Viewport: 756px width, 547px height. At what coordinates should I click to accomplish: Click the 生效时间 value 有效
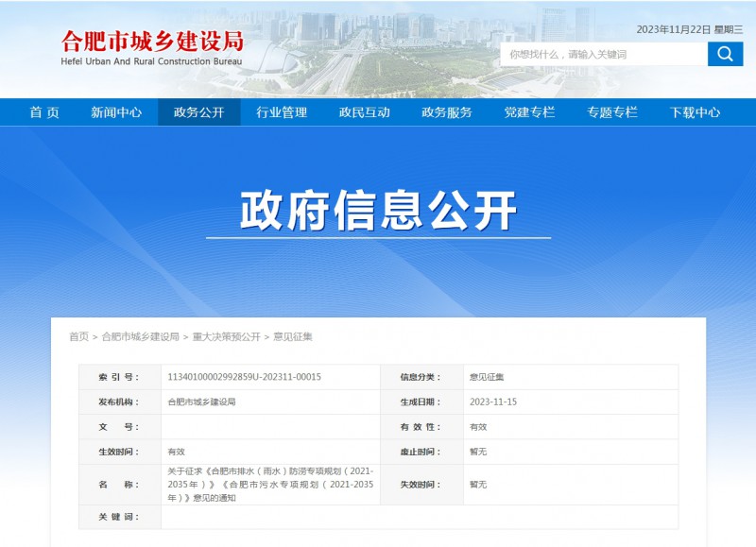coord(176,452)
